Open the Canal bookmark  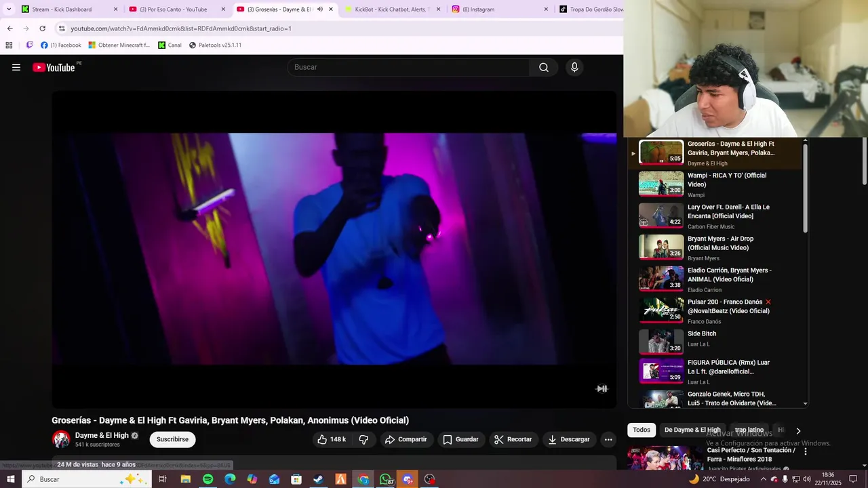click(x=170, y=45)
